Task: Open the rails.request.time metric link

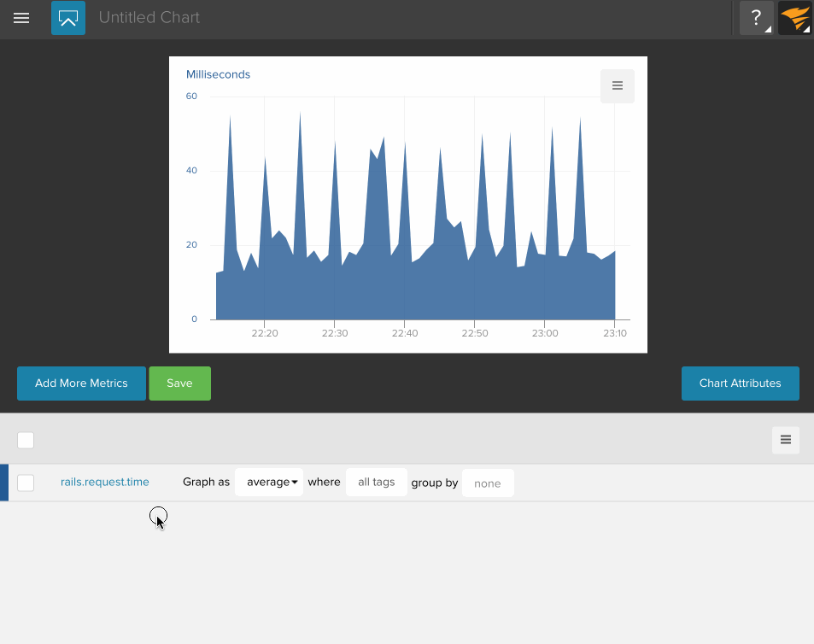Action: pyautogui.click(x=104, y=483)
